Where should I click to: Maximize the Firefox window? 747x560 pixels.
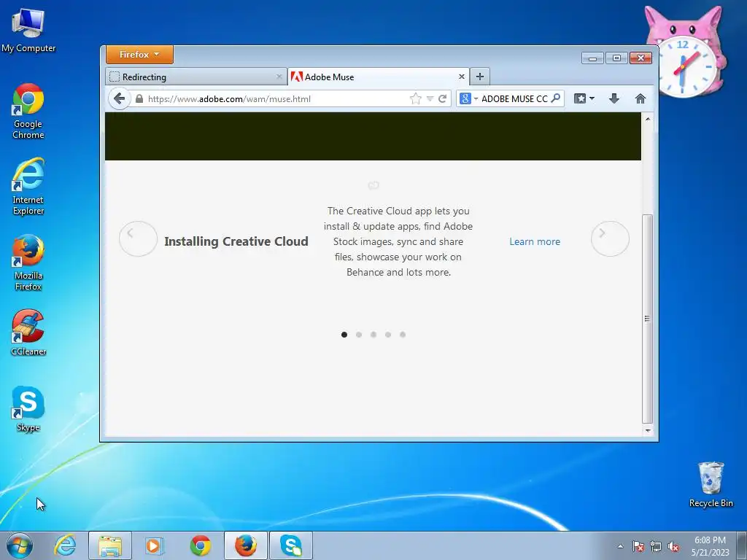click(616, 58)
